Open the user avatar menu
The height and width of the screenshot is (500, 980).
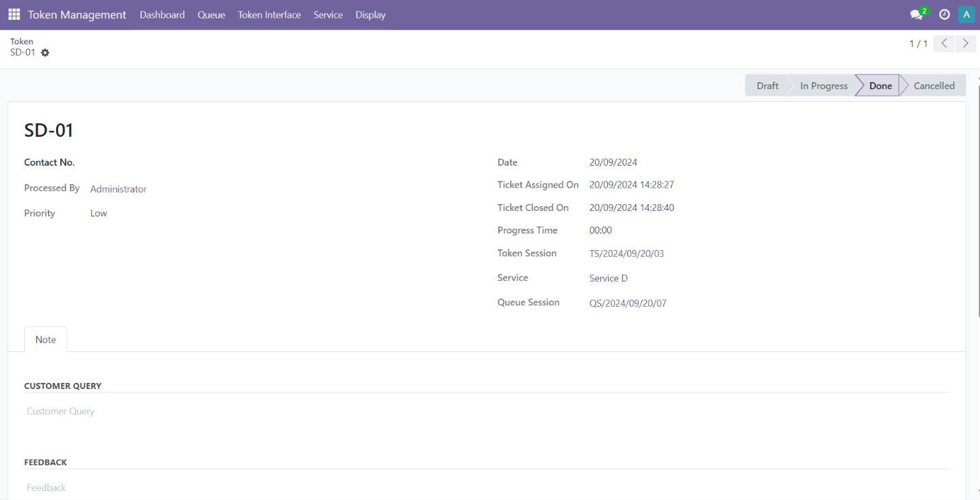966,14
